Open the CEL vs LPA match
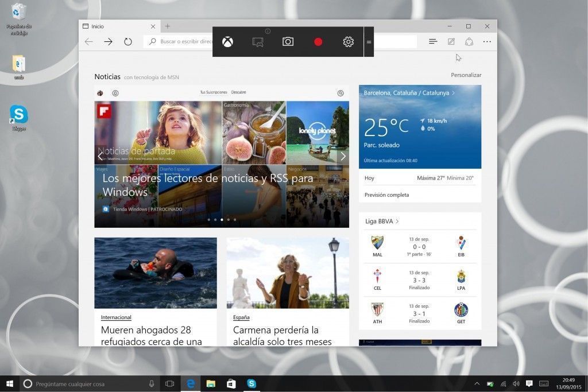Screen dimensions: 588x392 pos(420,280)
